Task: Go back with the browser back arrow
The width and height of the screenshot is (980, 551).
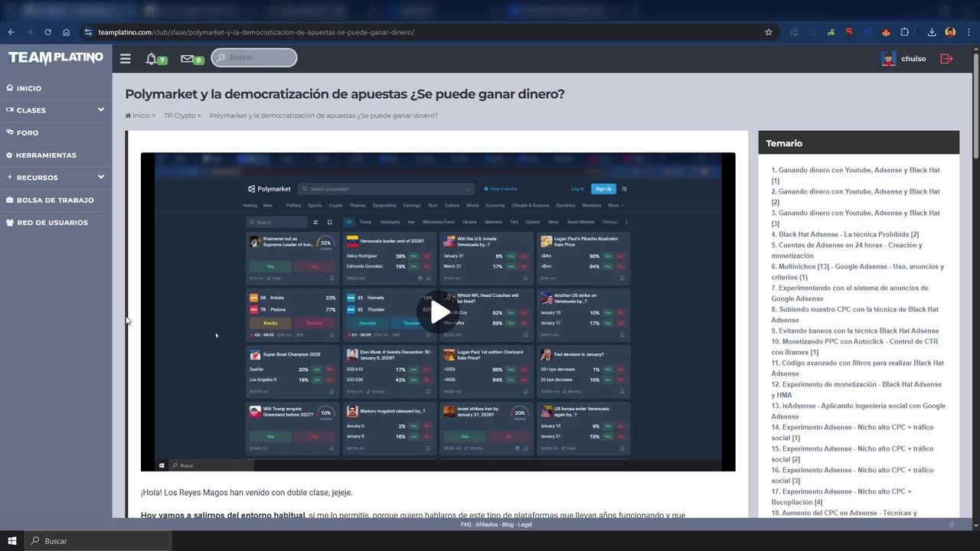Action: [11, 32]
